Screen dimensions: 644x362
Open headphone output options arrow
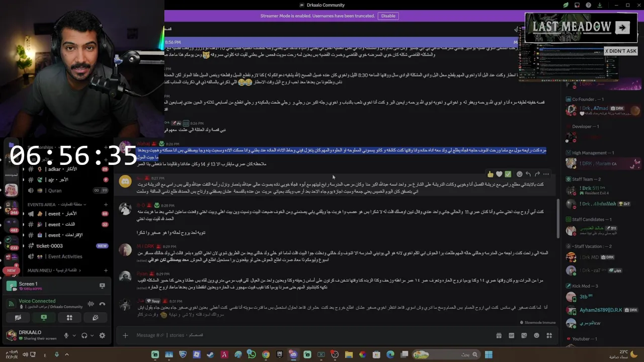click(x=92, y=335)
